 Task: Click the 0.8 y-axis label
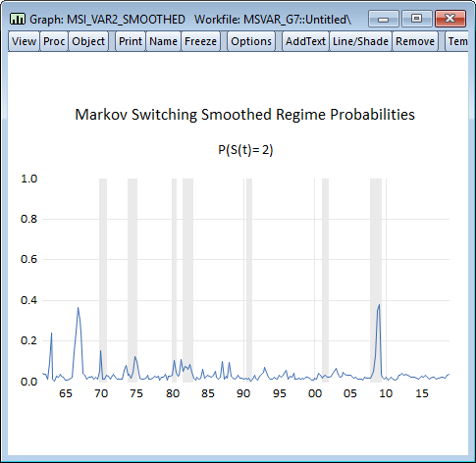coord(29,219)
